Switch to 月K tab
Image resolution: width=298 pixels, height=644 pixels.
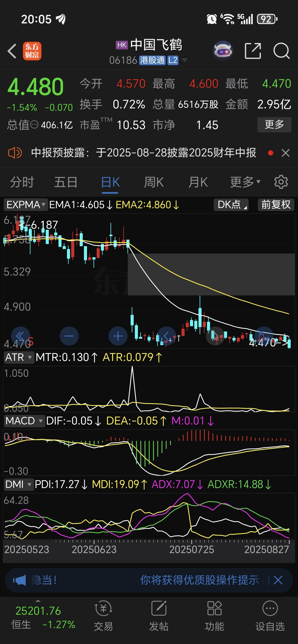pos(198,182)
